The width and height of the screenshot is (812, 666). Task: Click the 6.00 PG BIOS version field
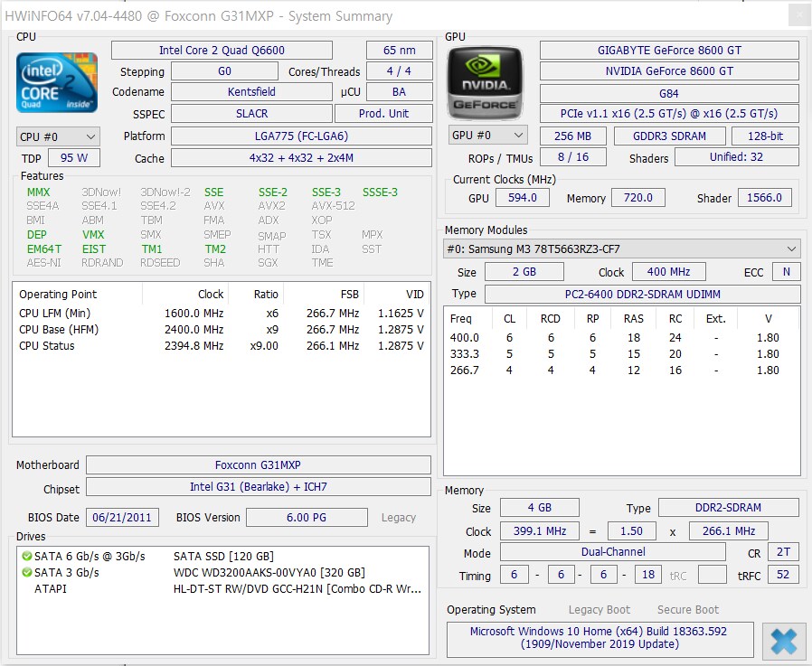coord(307,518)
